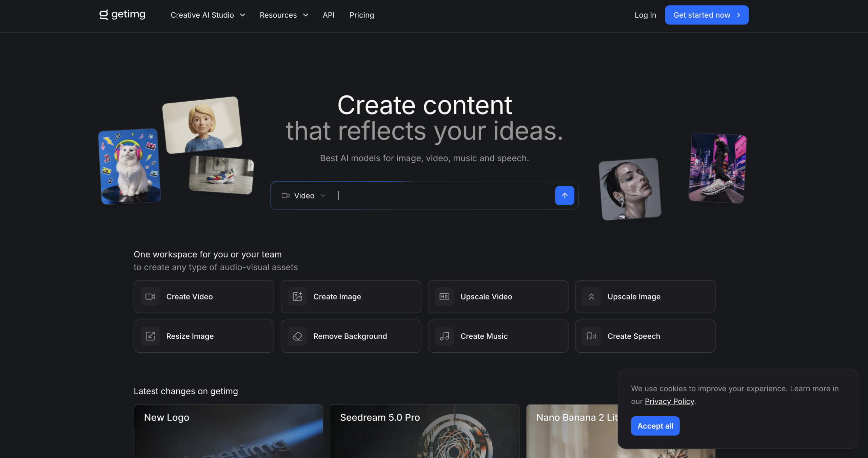Viewport: 868px width, 458px height.
Task: Click the Resize Image arrow icon
Action: point(150,336)
